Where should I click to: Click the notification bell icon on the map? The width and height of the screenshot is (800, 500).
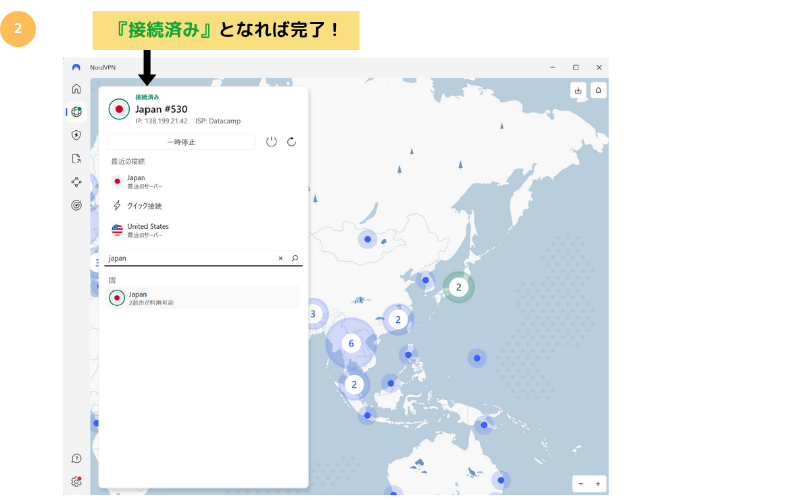click(x=598, y=90)
